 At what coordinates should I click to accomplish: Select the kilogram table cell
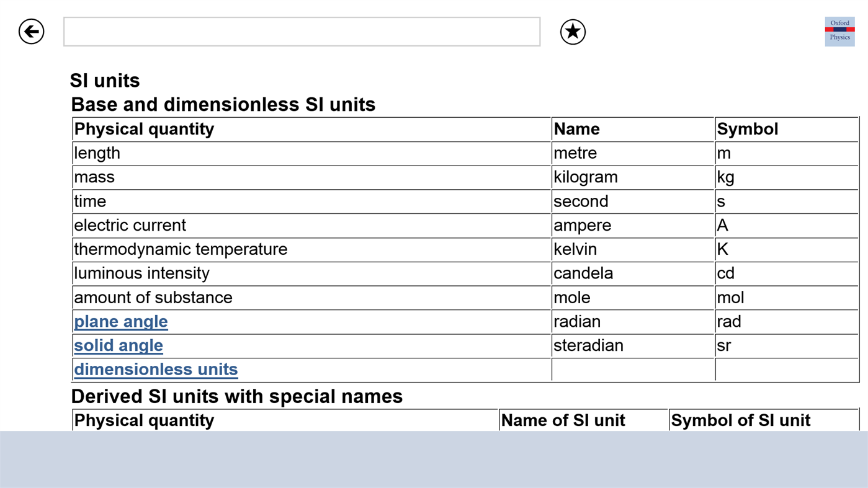585,177
